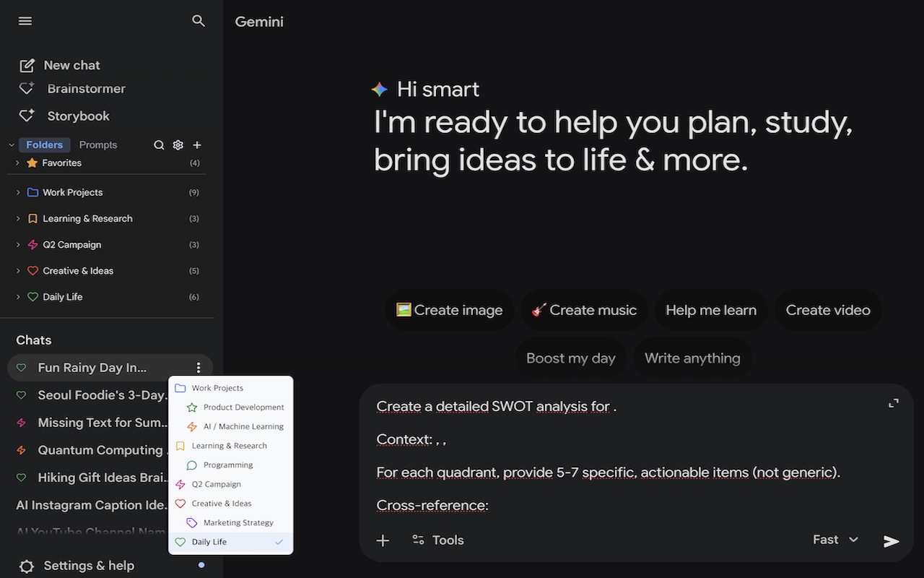Select Marketing Strategy in the folder menu

click(237, 522)
